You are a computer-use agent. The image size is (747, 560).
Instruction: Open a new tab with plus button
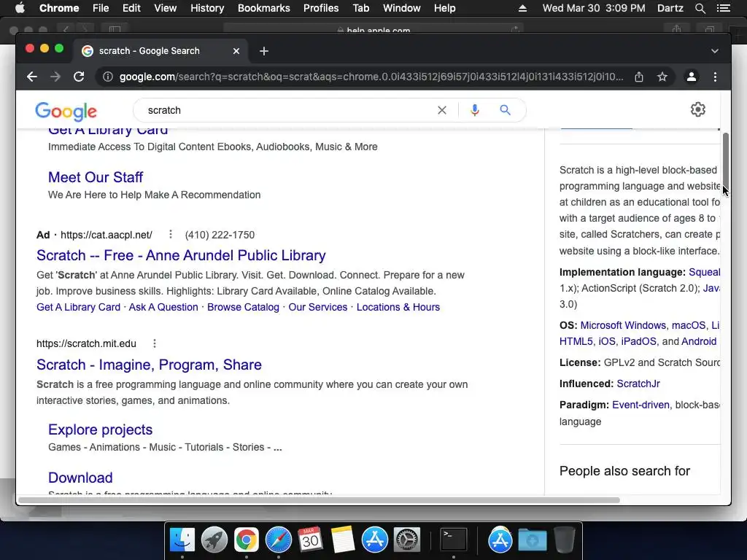pos(264,51)
